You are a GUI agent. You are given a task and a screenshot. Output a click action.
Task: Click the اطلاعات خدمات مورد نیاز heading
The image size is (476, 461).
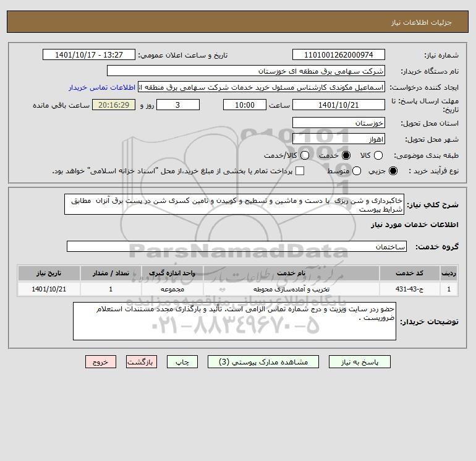[414, 225]
